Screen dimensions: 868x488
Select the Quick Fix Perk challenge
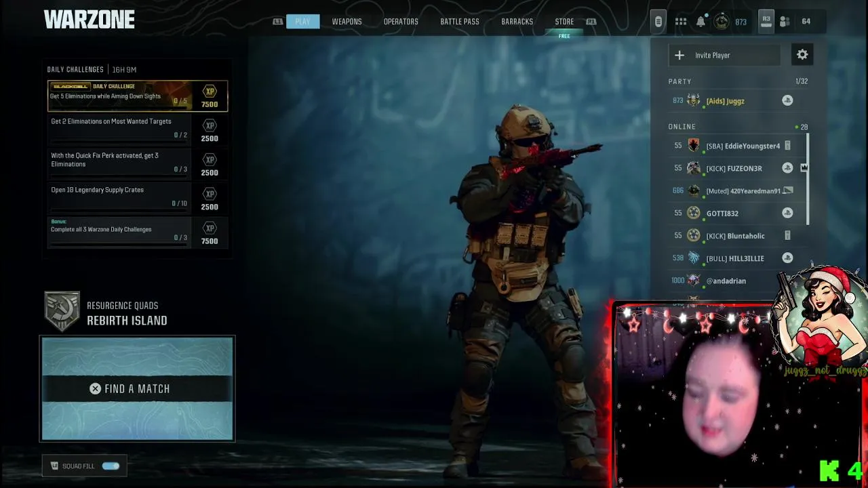(x=138, y=163)
